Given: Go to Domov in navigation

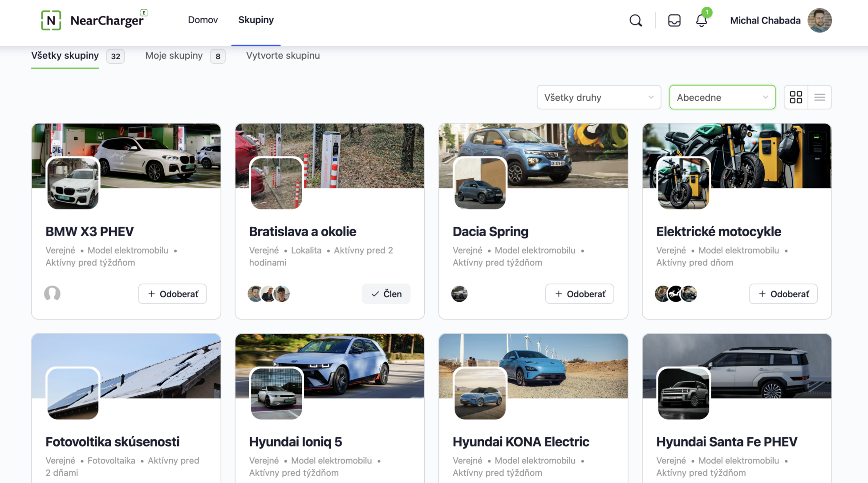Looking at the screenshot, I should (203, 20).
